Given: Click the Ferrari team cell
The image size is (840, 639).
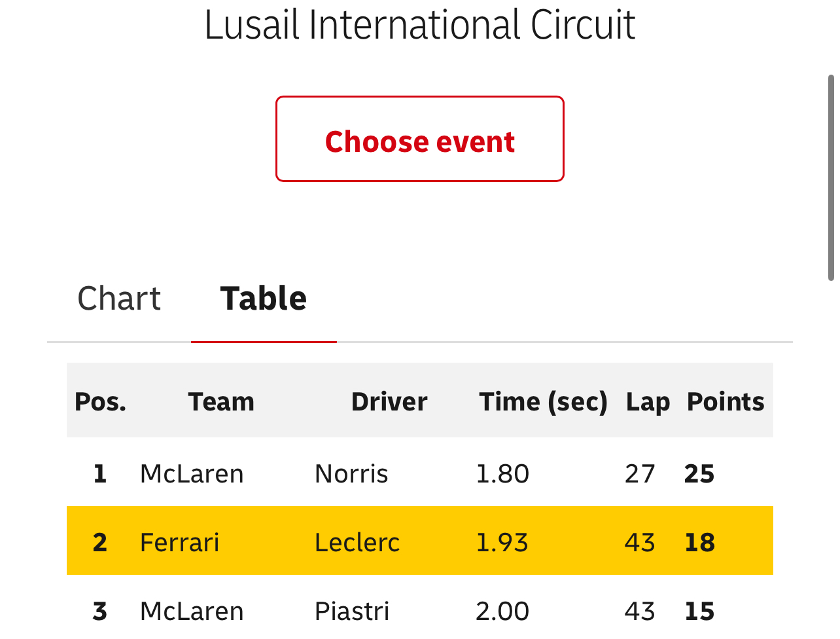Looking at the screenshot, I should pyautogui.click(x=180, y=542).
